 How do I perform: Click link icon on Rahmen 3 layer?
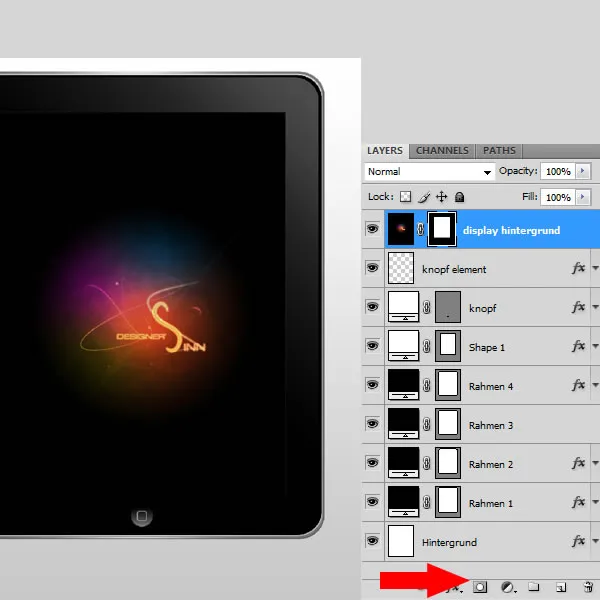pyautogui.click(x=427, y=424)
